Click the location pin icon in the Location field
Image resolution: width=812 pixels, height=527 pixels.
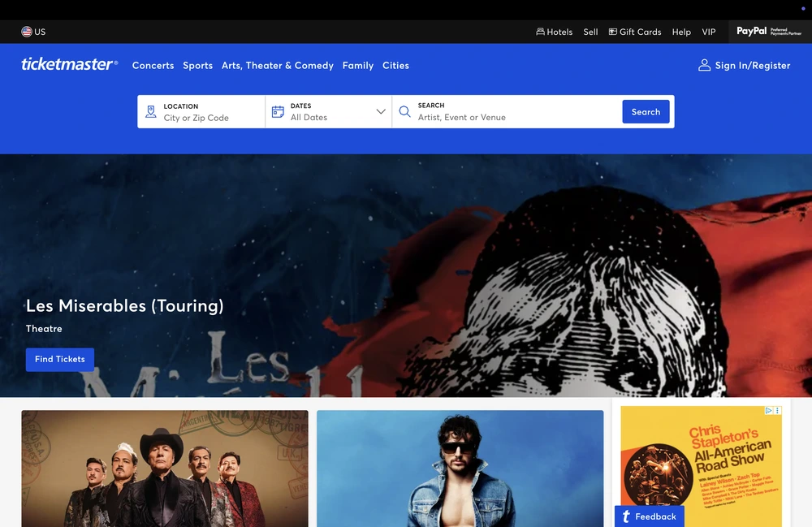click(151, 111)
